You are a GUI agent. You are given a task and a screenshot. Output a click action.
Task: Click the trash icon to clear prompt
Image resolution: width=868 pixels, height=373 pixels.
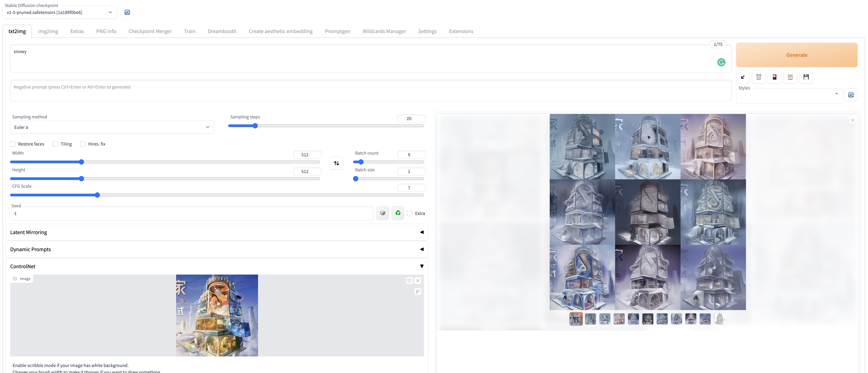[x=758, y=77]
